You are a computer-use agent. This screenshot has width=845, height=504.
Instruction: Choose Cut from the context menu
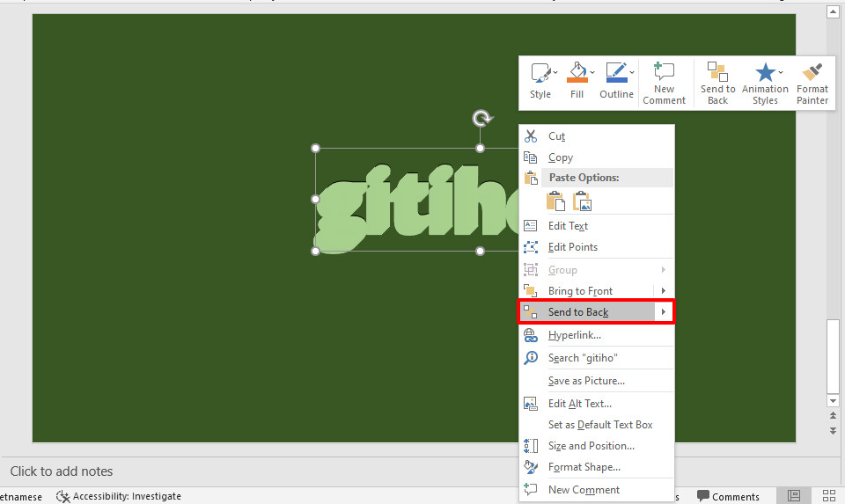597,136
